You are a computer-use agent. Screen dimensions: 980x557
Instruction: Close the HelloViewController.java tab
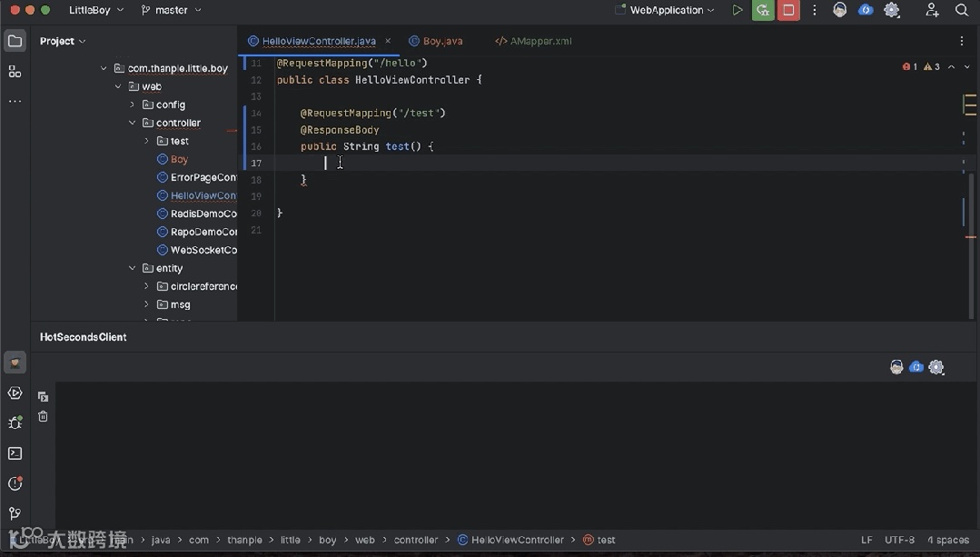(388, 41)
